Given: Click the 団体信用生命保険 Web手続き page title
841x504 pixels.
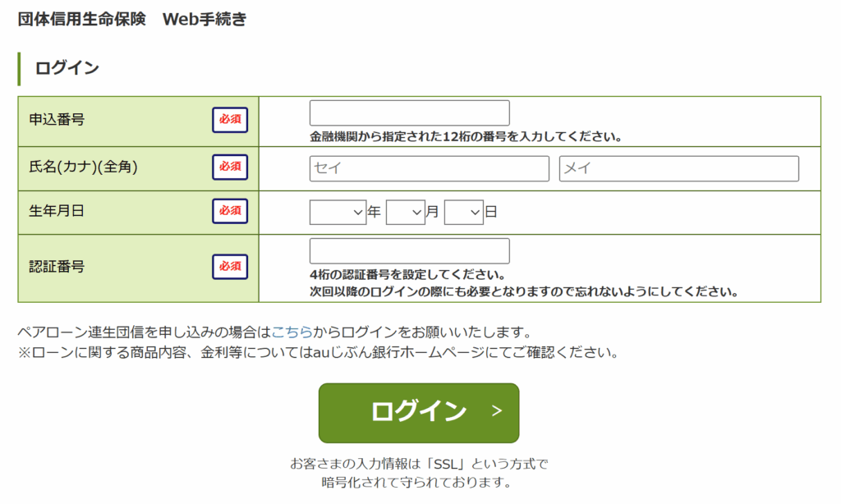Looking at the screenshot, I should pos(132,20).
